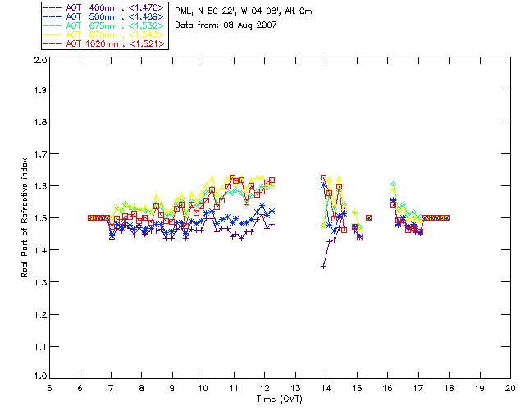Viewport: 525px width, 420px height.
Task: Click the y-axis label 1.3
Action: [40, 283]
